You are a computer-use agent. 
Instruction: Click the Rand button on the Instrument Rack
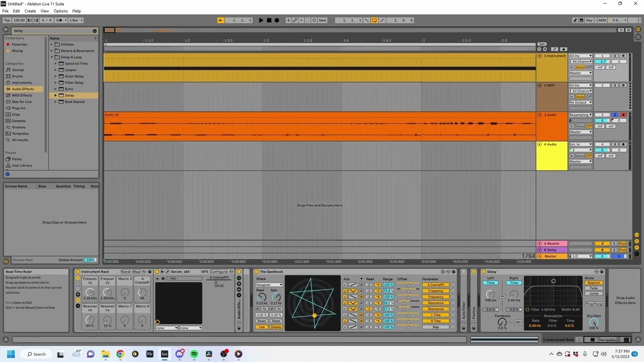pyautogui.click(x=125, y=271)
